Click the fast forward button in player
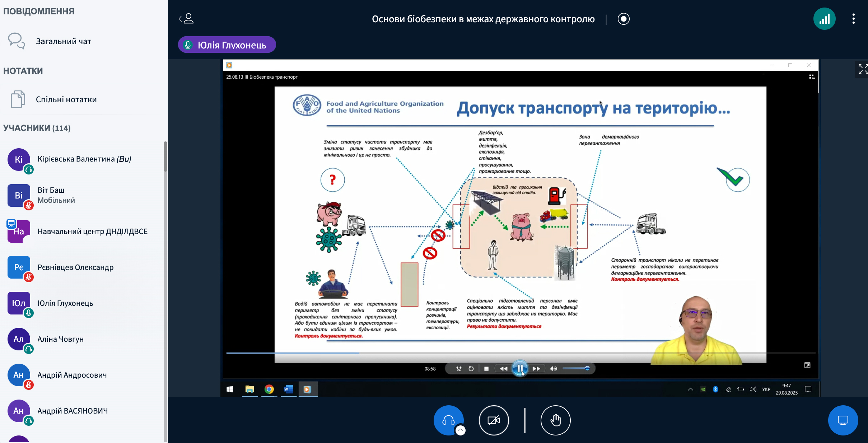 536,369
